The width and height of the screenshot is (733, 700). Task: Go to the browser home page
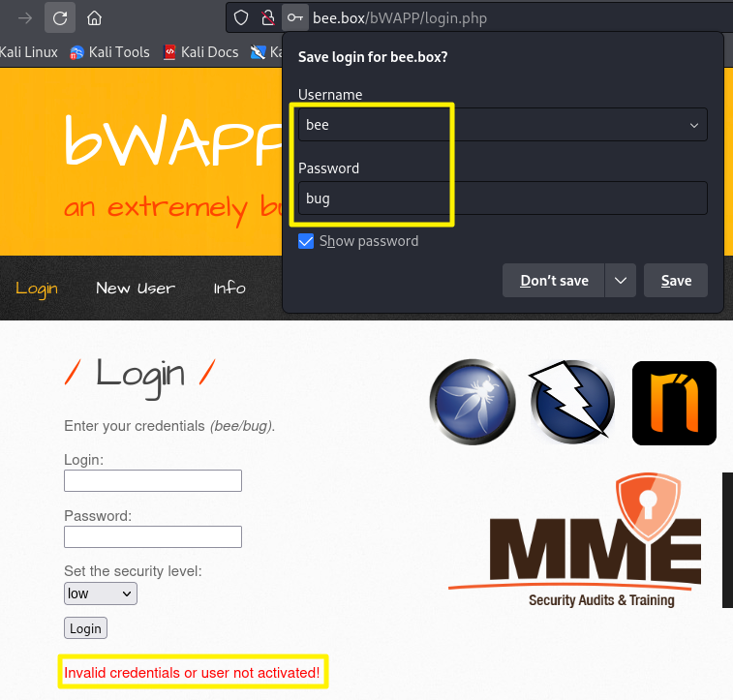(94, 18)
